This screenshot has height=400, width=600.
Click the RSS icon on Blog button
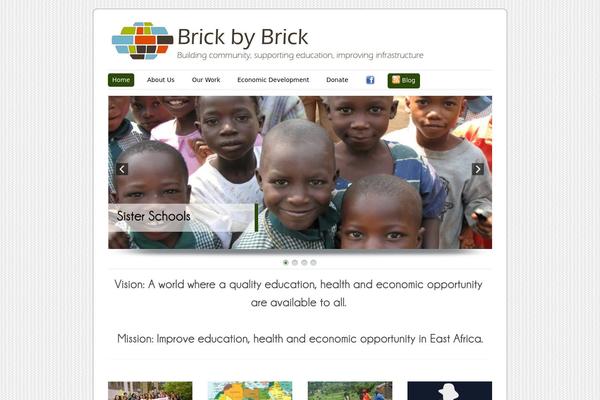point(396,80)
